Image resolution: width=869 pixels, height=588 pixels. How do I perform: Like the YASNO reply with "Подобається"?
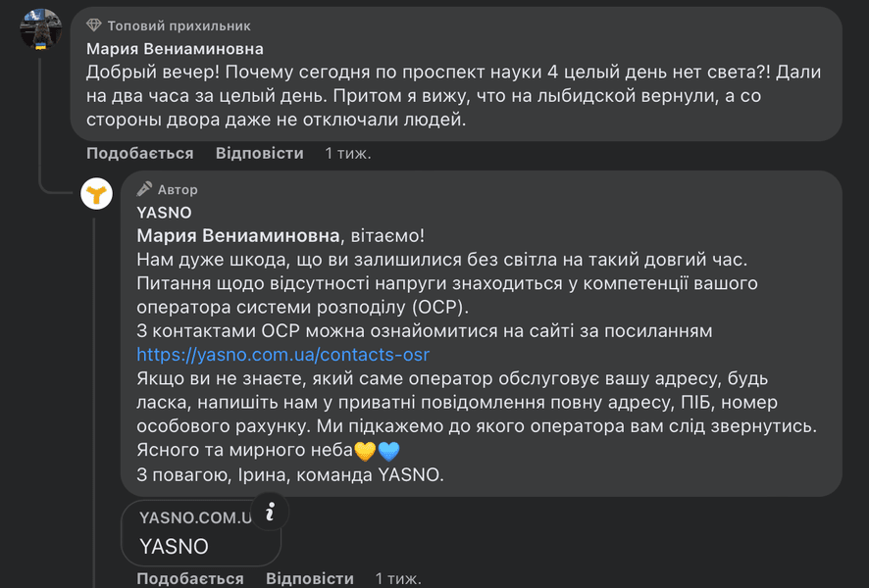(x=189, y=578)
